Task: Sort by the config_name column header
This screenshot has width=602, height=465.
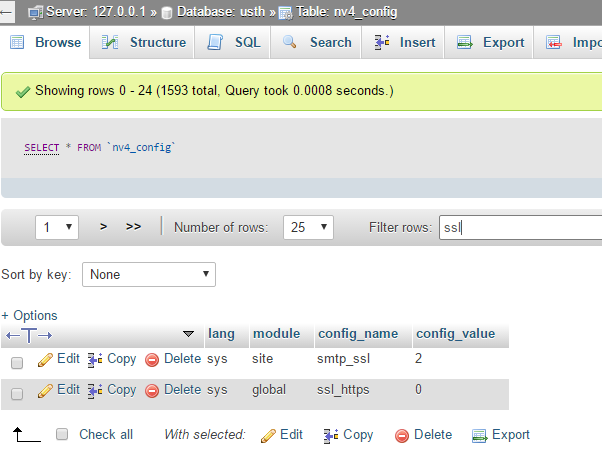Action: click(x=358, y=334)
